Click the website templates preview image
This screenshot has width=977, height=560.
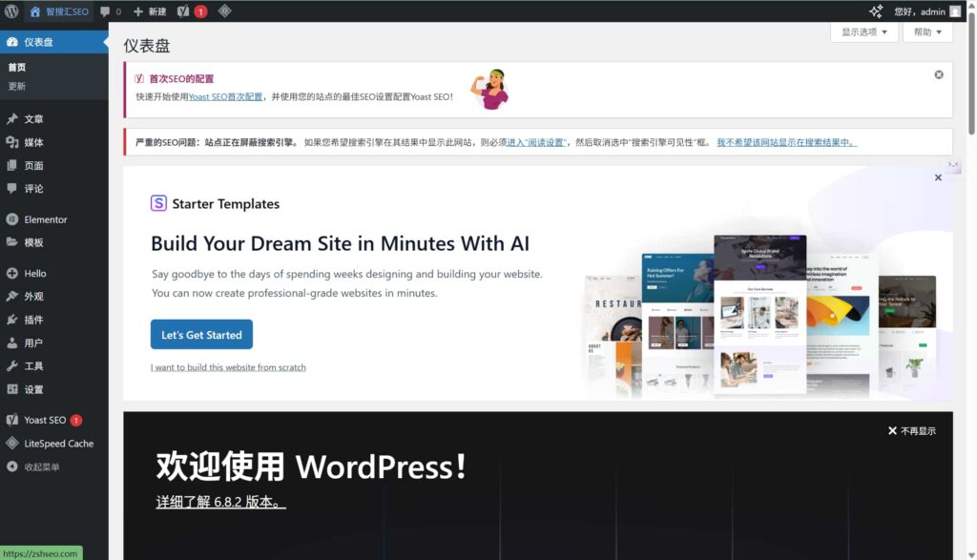pos(760,317)
